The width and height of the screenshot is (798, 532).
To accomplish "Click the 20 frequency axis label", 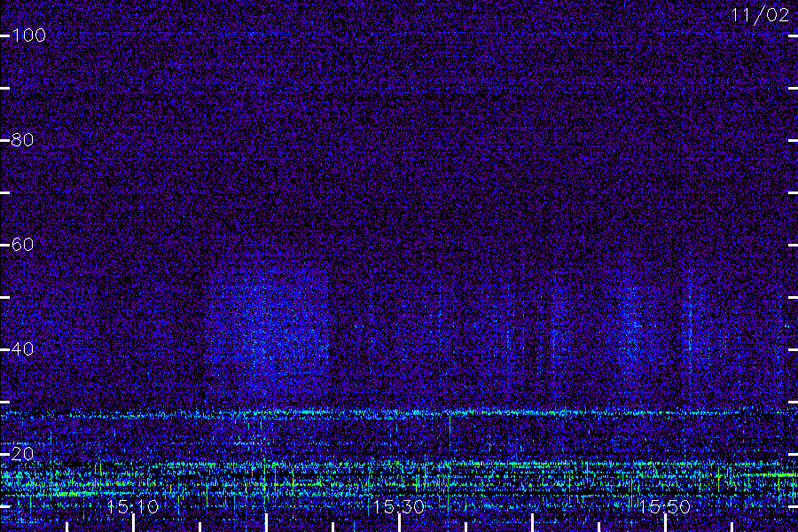I will tap(23, 454).
